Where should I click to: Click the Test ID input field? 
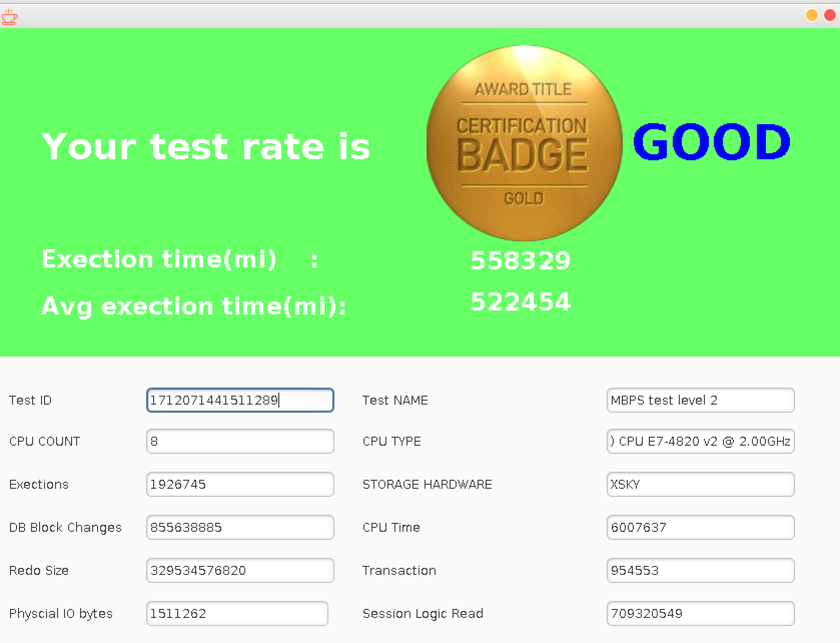click(x=240, y=400)
